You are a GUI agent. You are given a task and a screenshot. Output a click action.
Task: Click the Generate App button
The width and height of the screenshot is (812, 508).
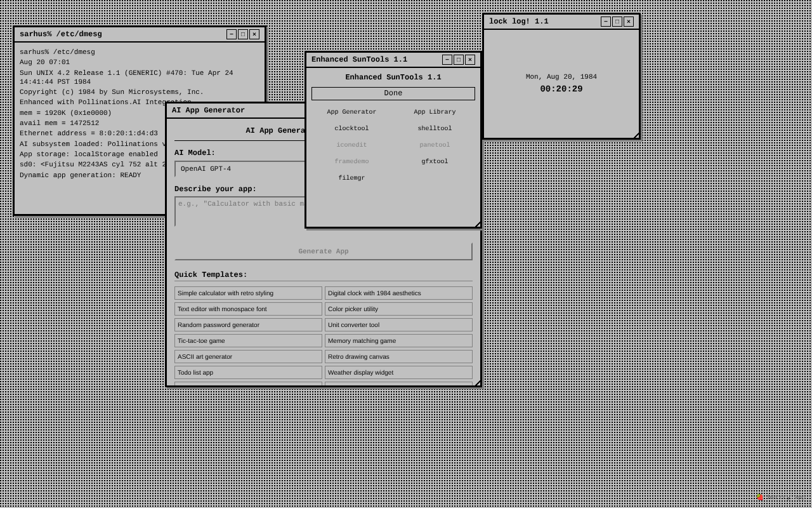(x=324, y=251)
